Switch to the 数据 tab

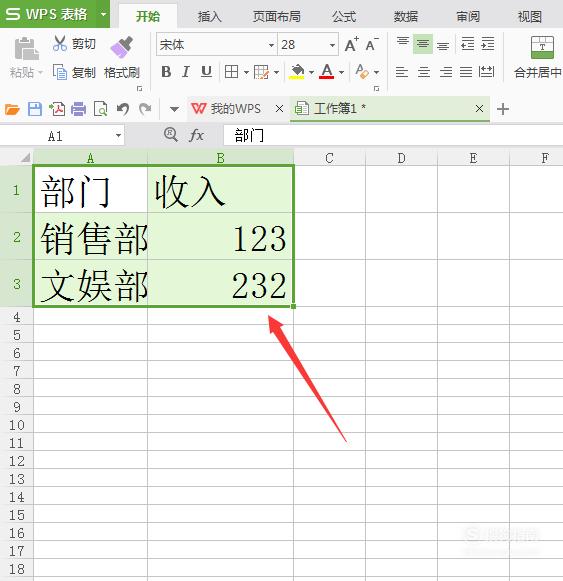(405, 17)
